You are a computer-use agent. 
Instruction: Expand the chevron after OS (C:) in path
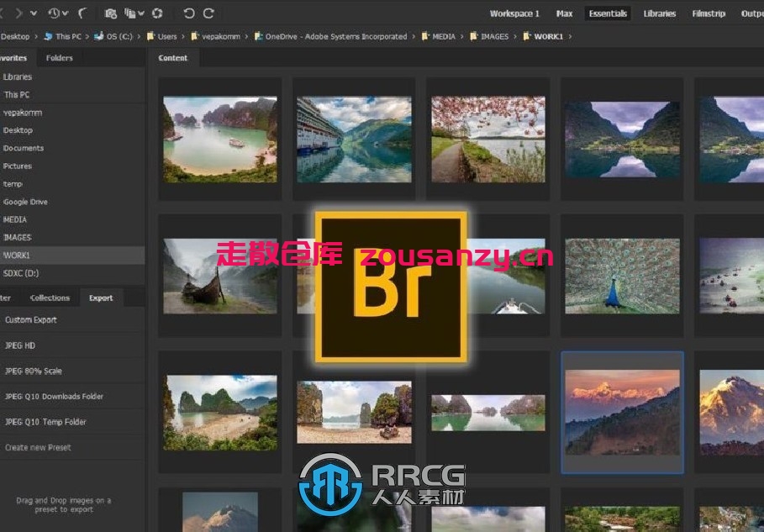(139, 36)
